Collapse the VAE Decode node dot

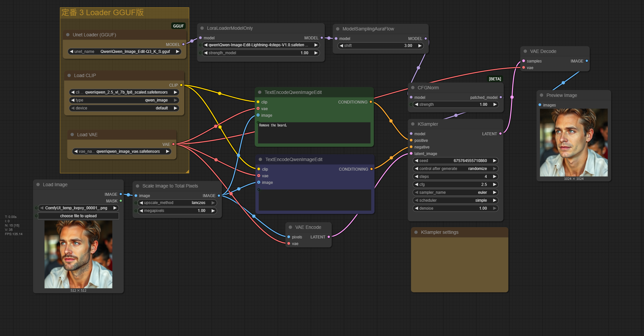coord(525,51)
